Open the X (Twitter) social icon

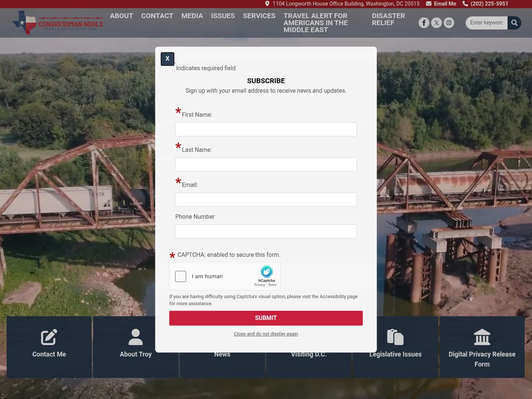[x=436, y=23]
